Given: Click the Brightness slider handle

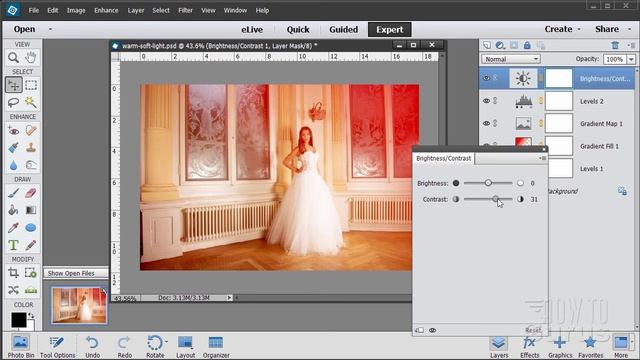Looking at the screenshot, I should click(x=488, y=183).
